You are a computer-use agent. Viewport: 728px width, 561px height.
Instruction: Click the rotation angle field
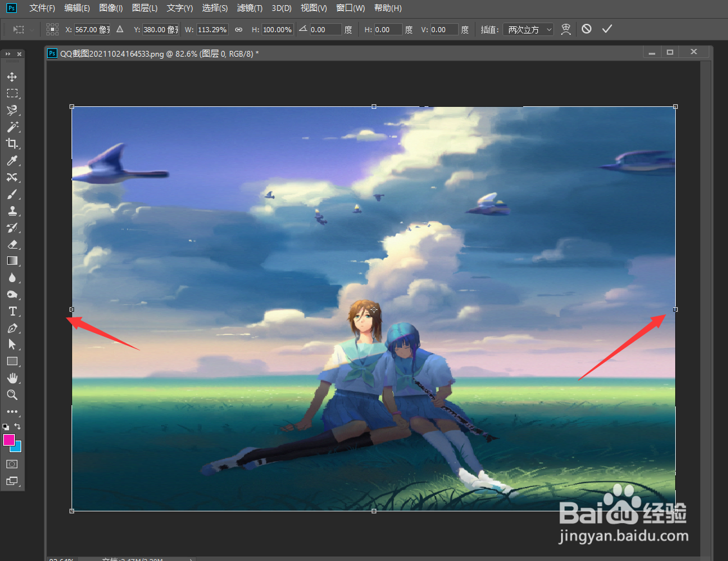[325, 30]
